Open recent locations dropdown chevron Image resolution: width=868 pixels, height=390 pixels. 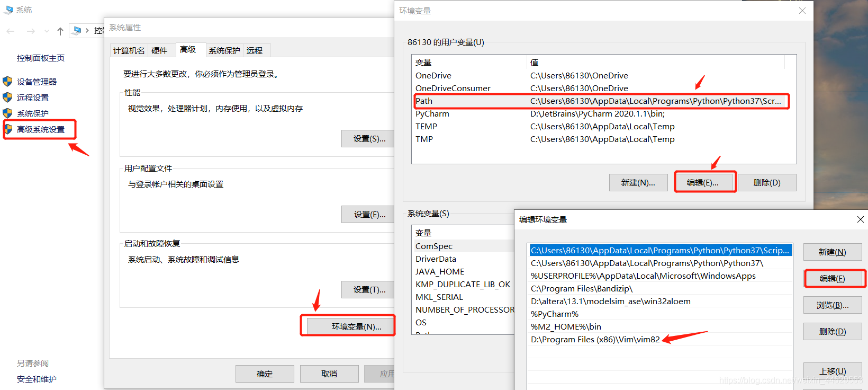coord(47,31)
